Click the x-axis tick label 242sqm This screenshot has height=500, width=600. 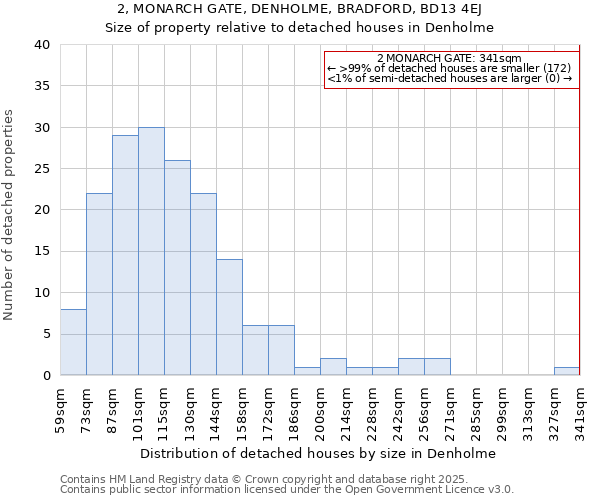coord(398,414)
